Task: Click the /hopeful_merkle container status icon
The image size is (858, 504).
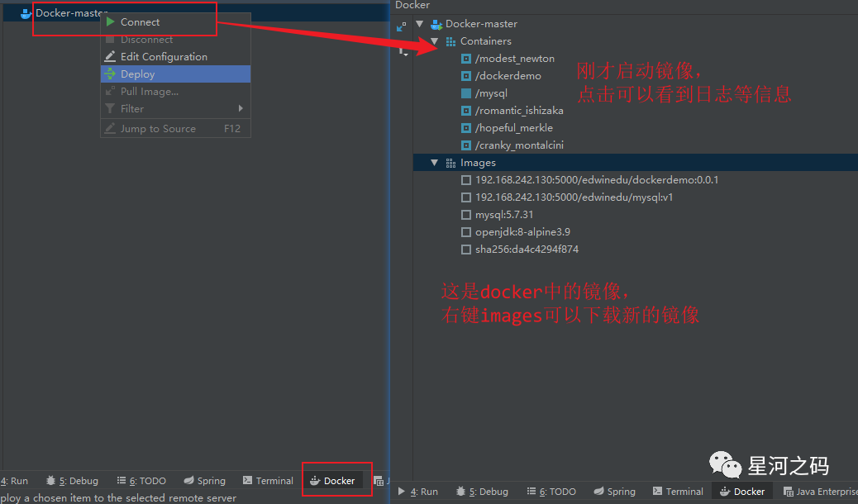Action: tap(466, 128)
